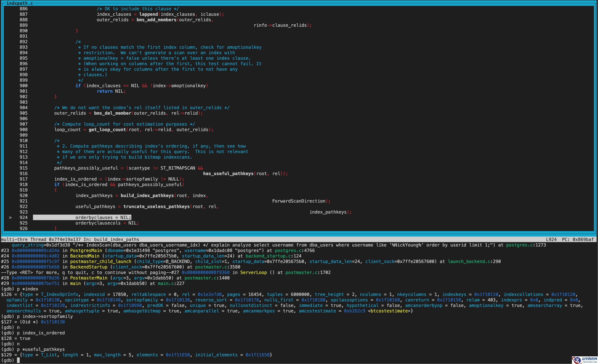The height and width of the screenshot is (364, 598).
Task: Click the 'btcostestimate' symbol in the output
Action: point(389,311)
